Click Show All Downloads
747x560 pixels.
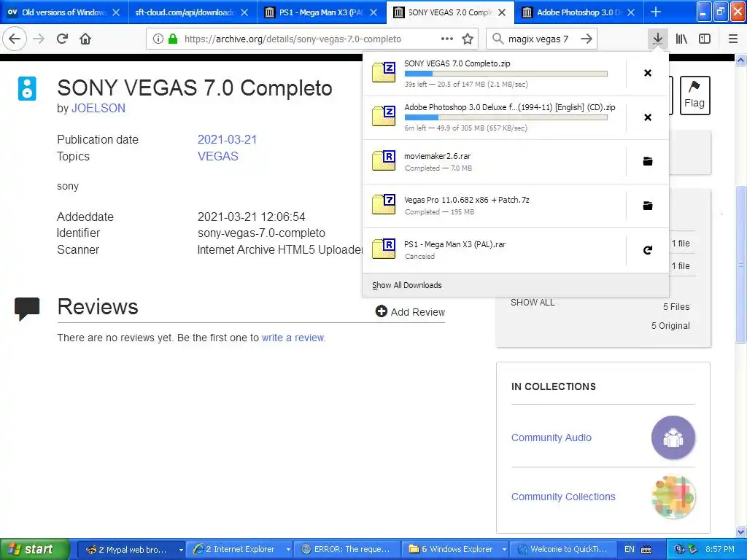407,285
